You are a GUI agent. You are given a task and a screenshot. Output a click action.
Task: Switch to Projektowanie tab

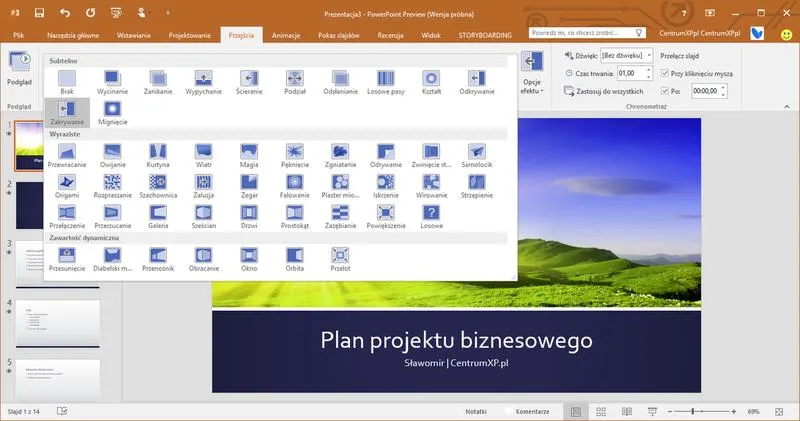point(189,35)
